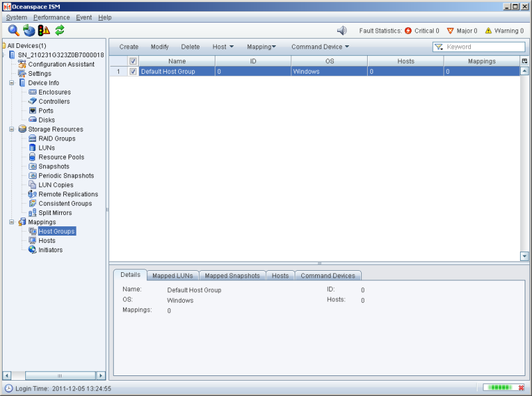Image resolution: width=532 pixels, height=396 pixels.
Task: Open the keyword filter dropdown icon
Action: click(439, 47)
